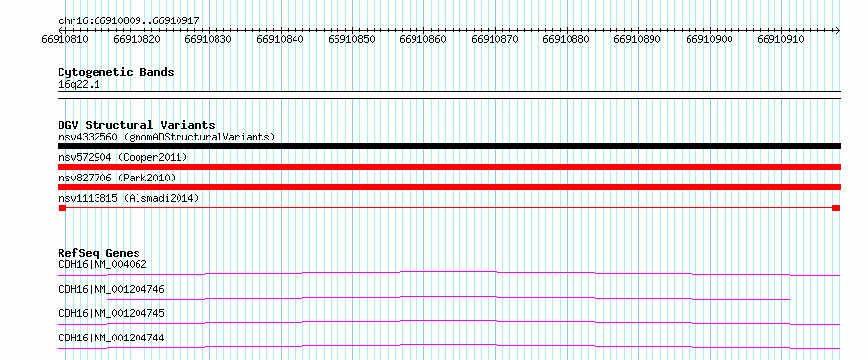Click the Cytogenetic Bands track title
Screen dimensions: 868x360
pyautogui.click(x=116, y=72)
